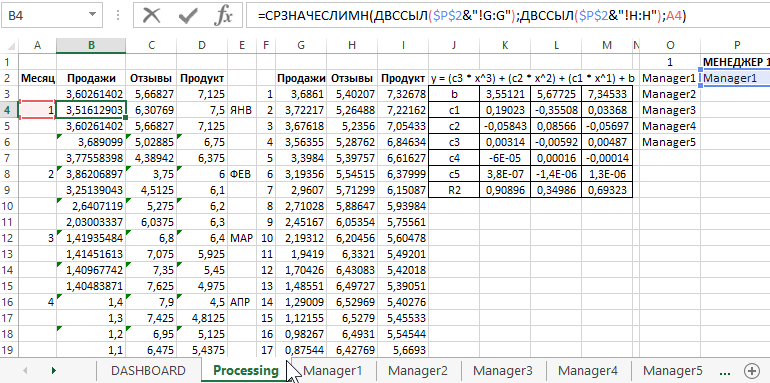Image resolution: width=770 pixels, height=383 pixels.
Task: Select row 19 header
Action: pyautogui.click(x=9, y=350)
